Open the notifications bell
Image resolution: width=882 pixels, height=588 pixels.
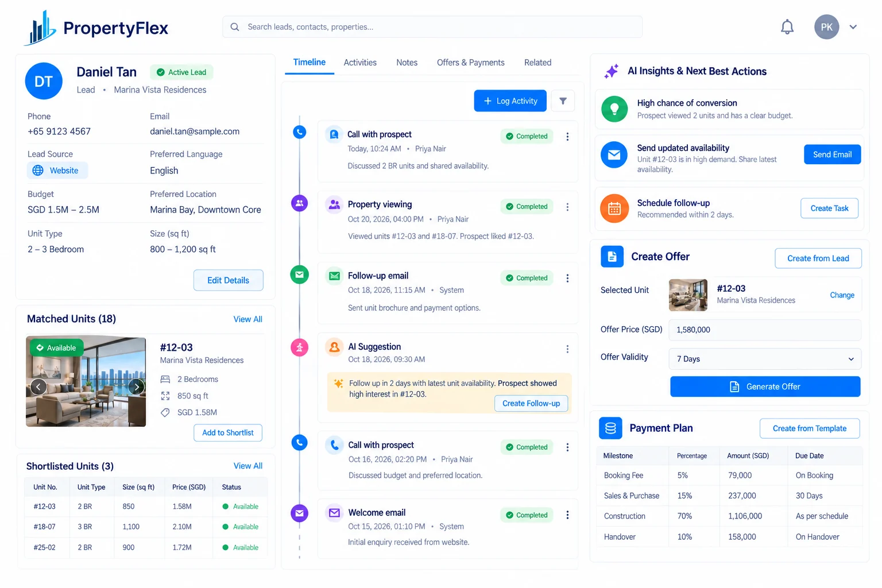[x=787, y=27]
